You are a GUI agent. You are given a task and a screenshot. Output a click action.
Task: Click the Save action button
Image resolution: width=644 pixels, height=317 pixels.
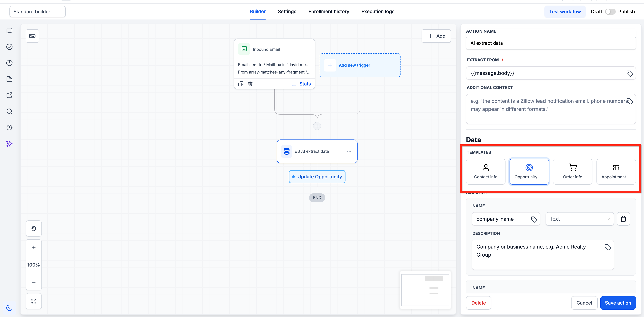(618, 303)
